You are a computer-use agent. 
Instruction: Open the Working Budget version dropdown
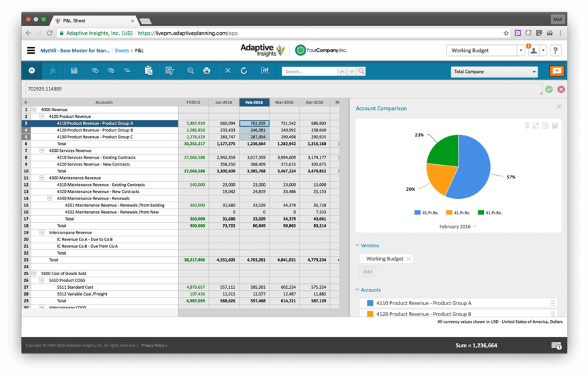521,50
